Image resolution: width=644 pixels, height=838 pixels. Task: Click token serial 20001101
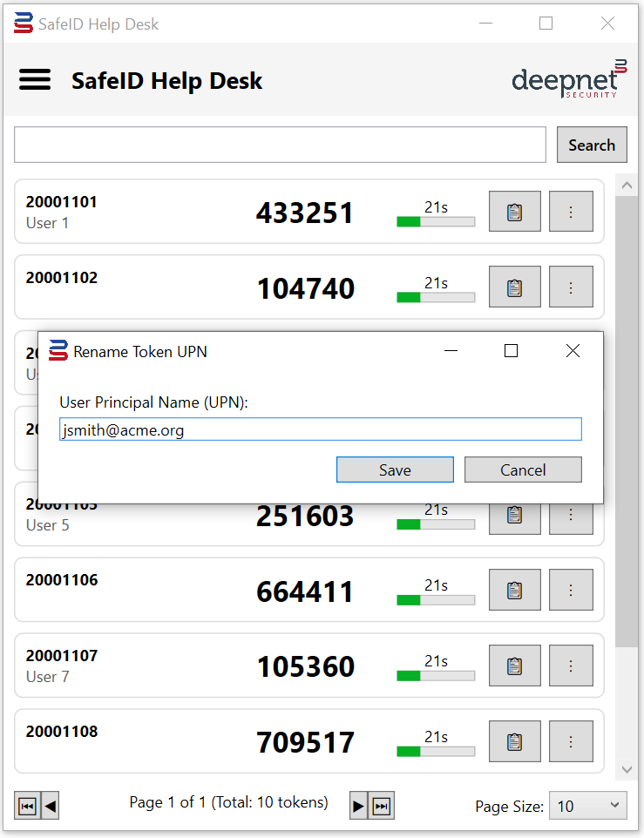(x=62, y=202)
